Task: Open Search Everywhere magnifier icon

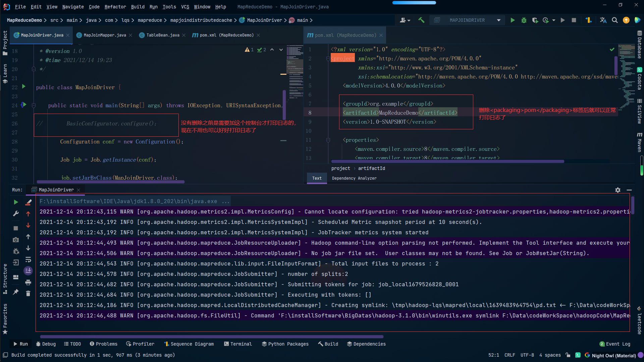Action: (614, 20)
